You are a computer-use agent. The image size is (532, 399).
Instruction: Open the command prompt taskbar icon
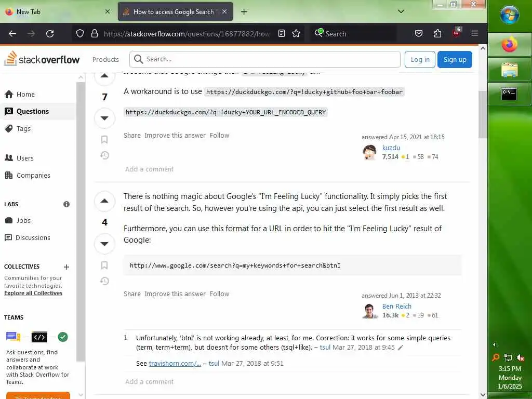coord(510,94)
